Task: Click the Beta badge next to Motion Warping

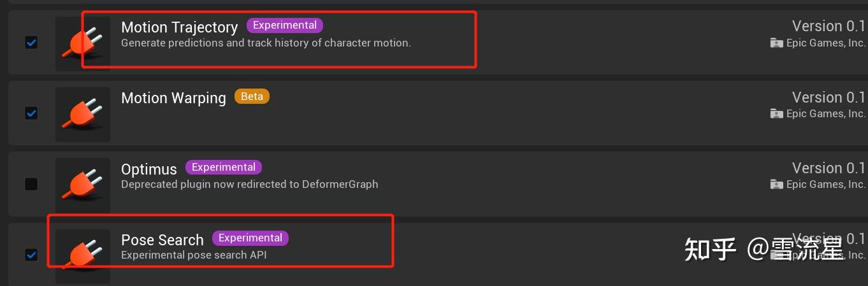Action: [252, 97]
